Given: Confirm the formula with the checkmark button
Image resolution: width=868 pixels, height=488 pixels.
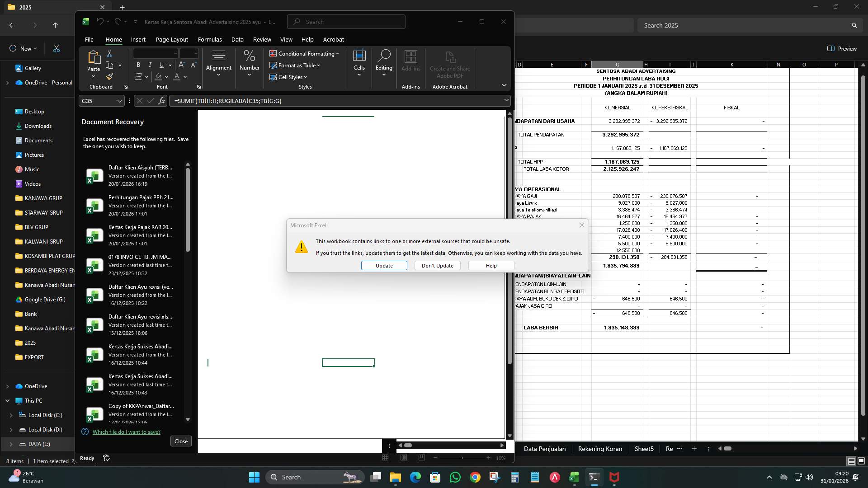Looking at the screenshot, I should pos(150,101).
